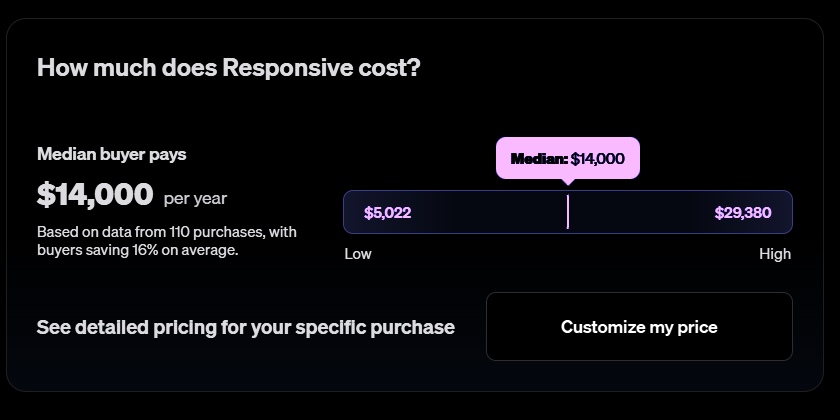
Task: Click the bold Median: word inside the tooltip
Action: click(x=539, y=159)
